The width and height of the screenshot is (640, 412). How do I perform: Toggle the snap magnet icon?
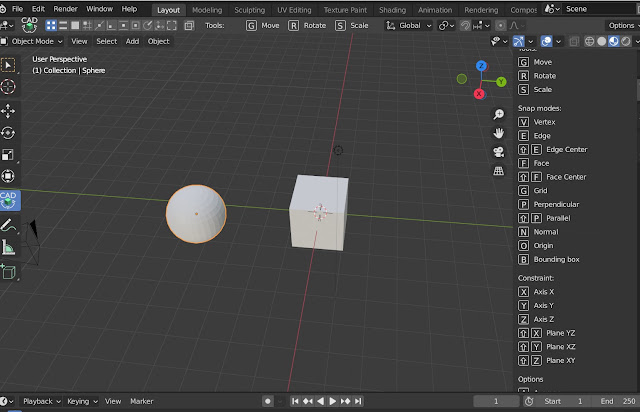point(465,26)
